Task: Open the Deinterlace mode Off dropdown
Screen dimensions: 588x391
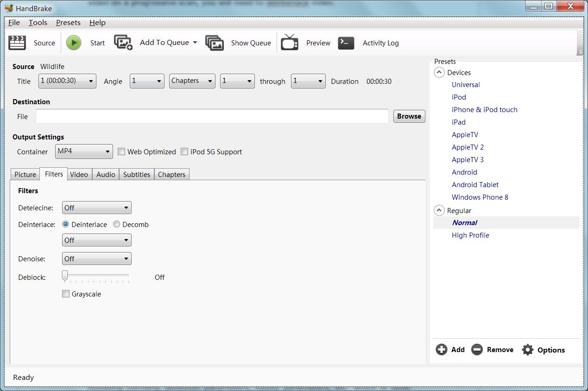Action: (x=97, y=240)
